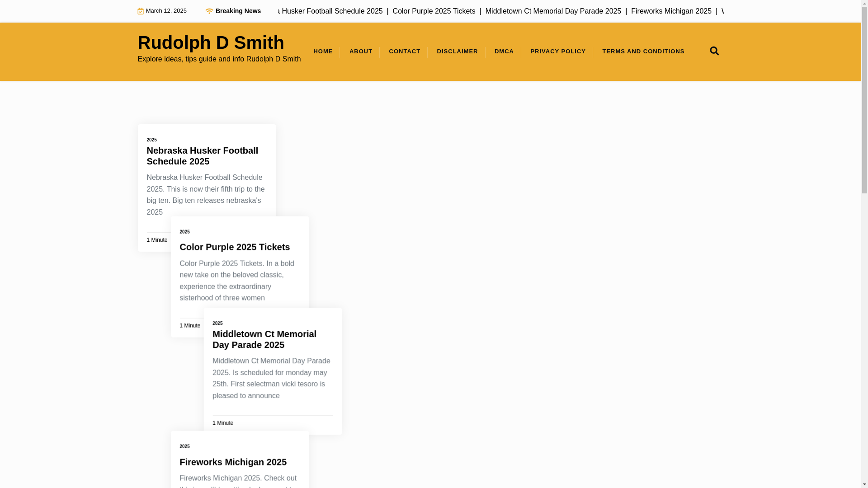Click ticker headline Fireworks Michigan 2025
The width and height of the screenshot is (868, 488).
click(x=671, y=11)
